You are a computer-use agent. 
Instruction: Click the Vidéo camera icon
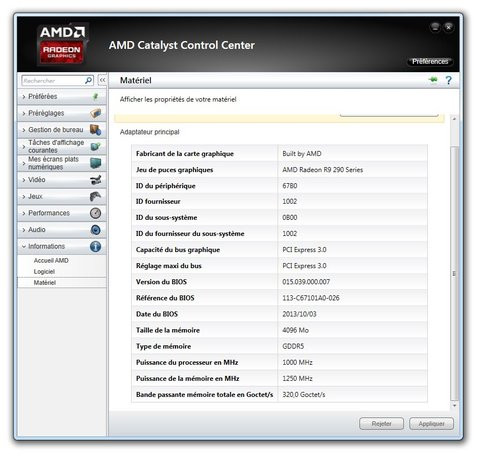click(x=96, y=180)
